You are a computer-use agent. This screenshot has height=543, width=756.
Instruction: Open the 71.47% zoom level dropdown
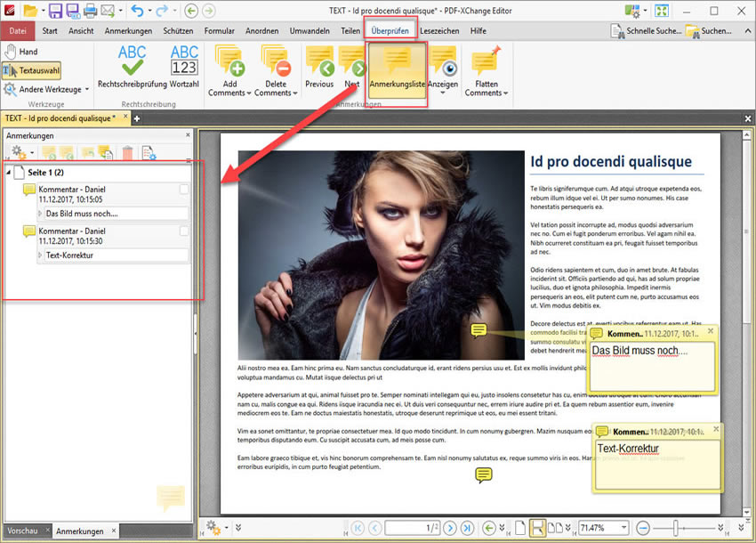623,528
